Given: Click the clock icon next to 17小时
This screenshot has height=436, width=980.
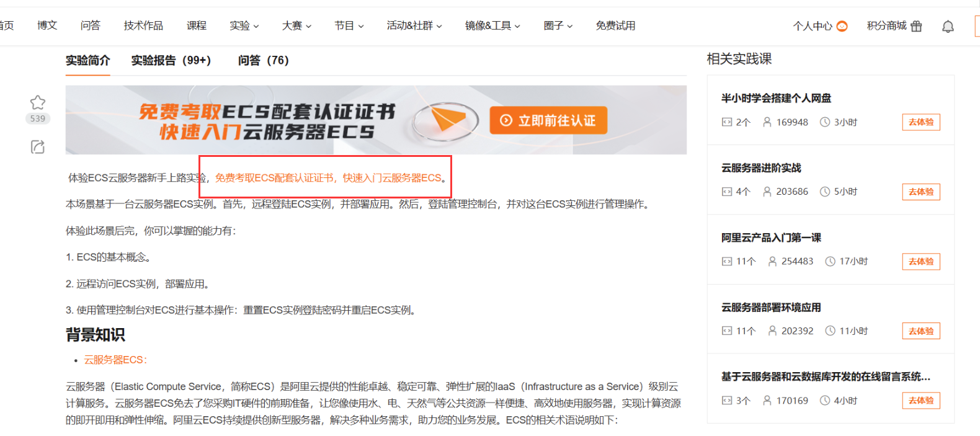Looking at the screenshot, I should [830, 261].
